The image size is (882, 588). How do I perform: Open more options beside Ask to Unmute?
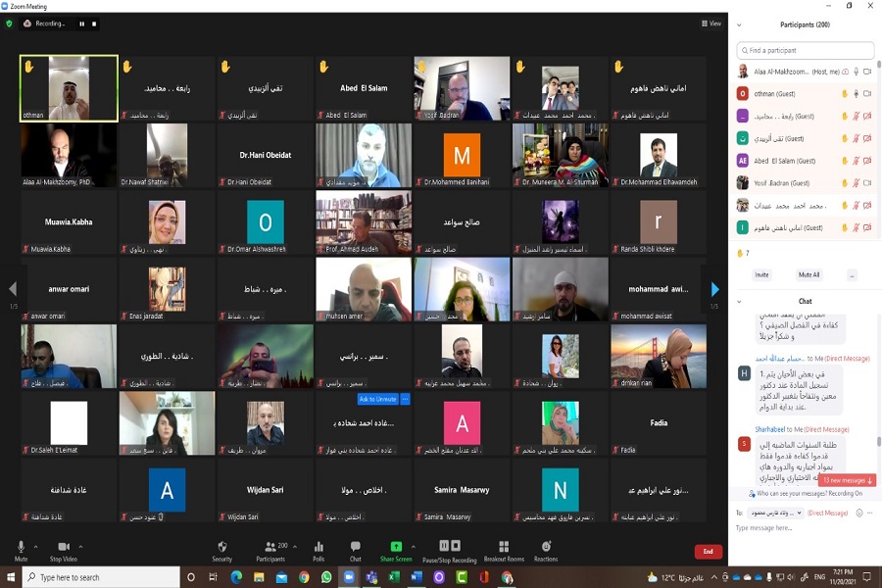pyautogui.click(x=405, y=399)
